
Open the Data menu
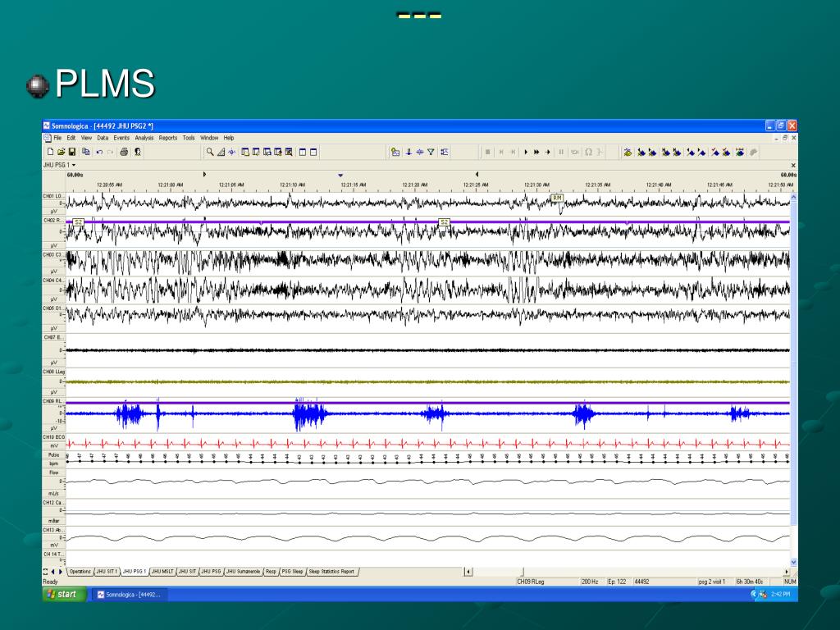pos(103,138)
